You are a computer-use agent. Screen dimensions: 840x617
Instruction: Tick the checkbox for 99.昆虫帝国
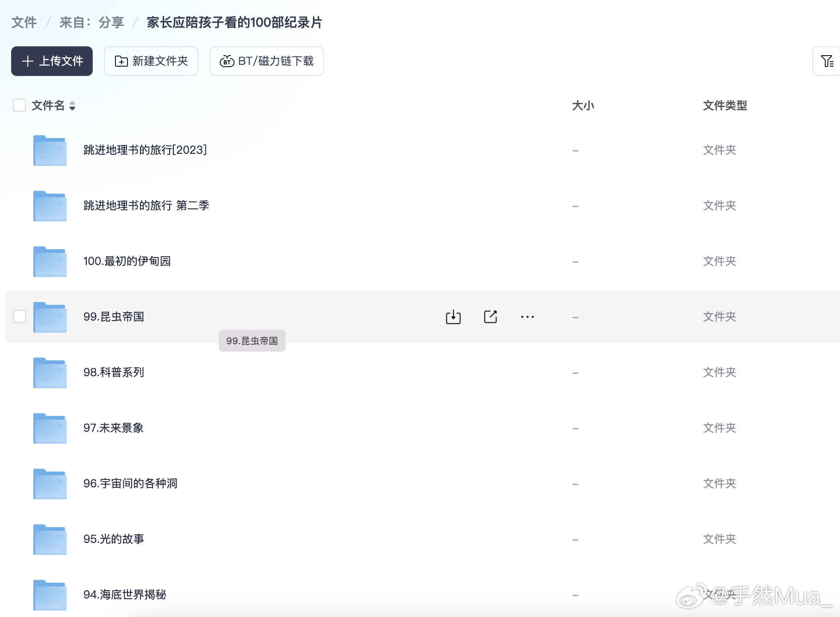click(19, 316)
